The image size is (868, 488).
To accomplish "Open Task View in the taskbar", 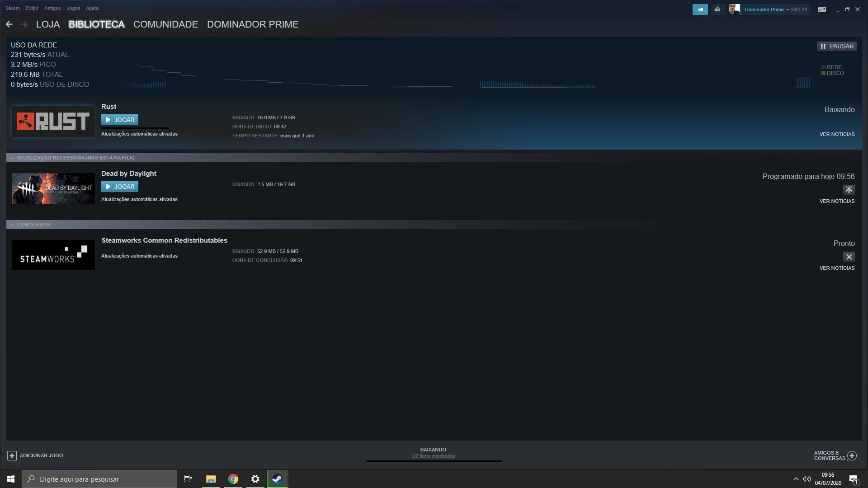I will pos(188,479).
